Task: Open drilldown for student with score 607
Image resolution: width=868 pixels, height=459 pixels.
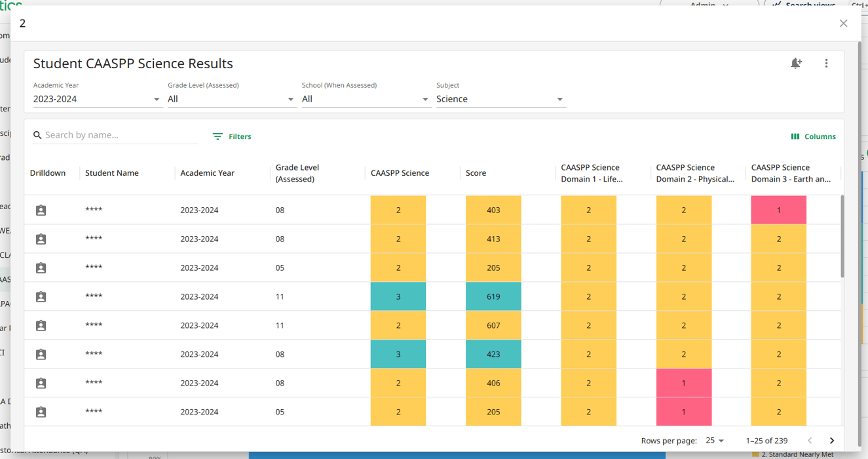Action: (x=41, y=326)
